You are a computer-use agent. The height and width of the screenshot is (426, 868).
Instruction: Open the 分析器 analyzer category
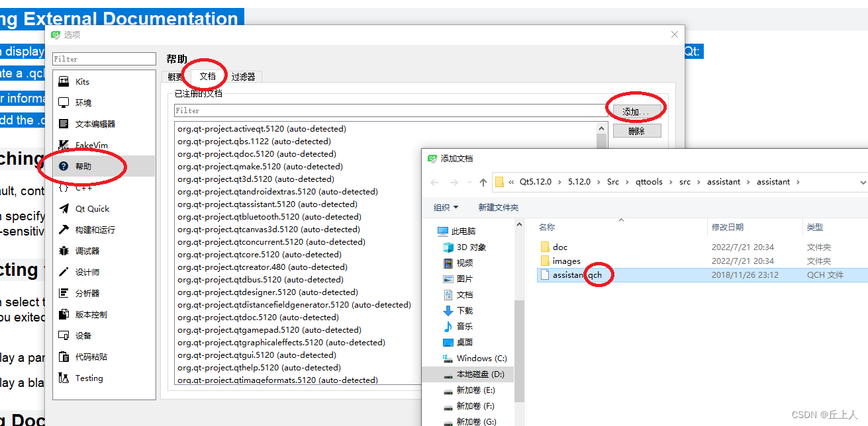(104, 293)
